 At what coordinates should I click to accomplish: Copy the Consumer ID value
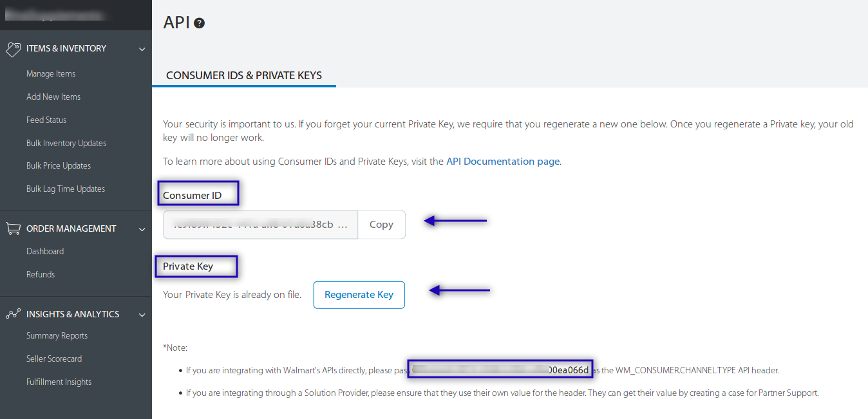(x=381, y=225)
